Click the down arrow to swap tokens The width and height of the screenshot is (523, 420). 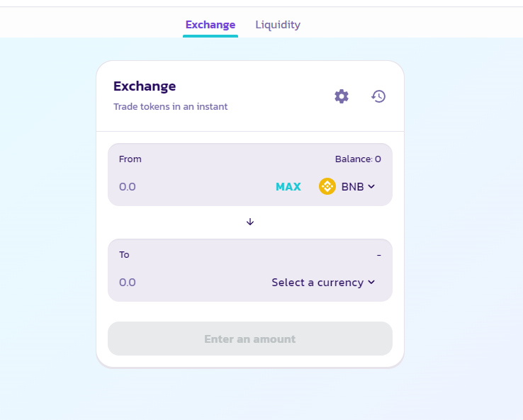[x=250, y=222]
